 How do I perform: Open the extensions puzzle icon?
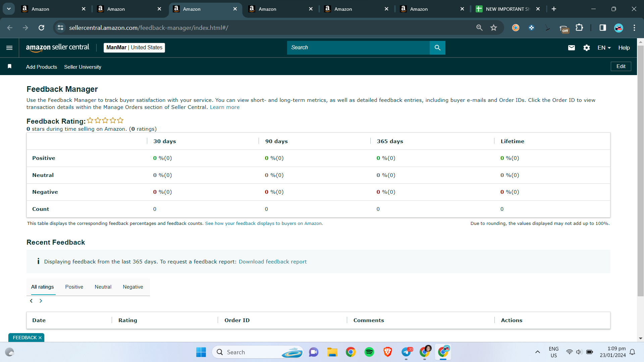[x=579, y=28]
